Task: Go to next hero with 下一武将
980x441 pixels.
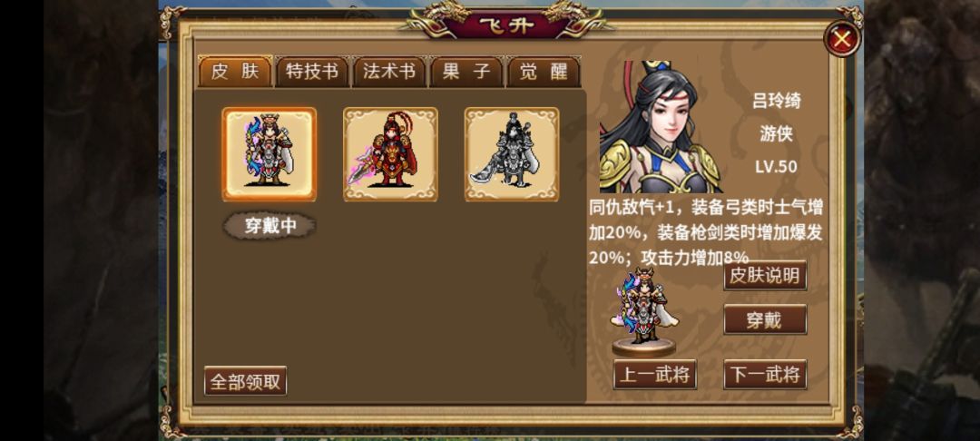Action: [765, 375]
